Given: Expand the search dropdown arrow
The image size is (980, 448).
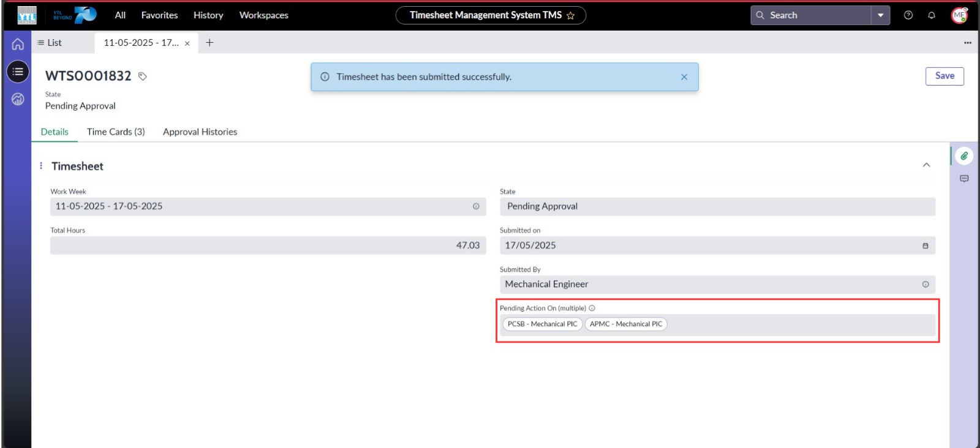Looking at the screenshot, I should click(x=880, y=15).
